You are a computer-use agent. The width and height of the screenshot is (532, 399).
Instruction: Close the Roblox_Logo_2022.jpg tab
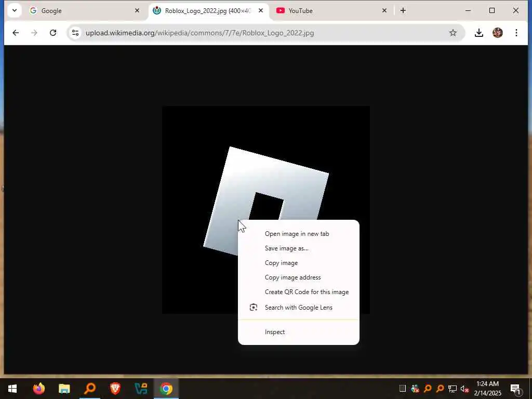tap(261, 10)
